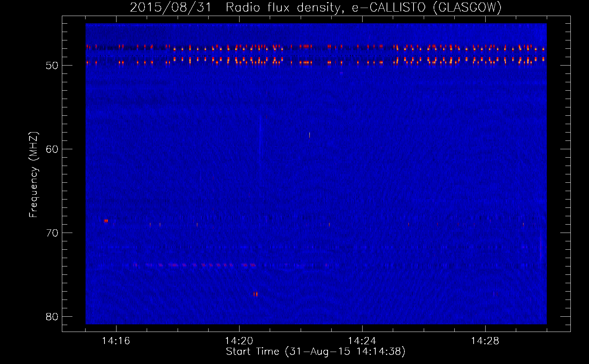Click the small orange spike near 58 MHz

click(x=309, y=135)
